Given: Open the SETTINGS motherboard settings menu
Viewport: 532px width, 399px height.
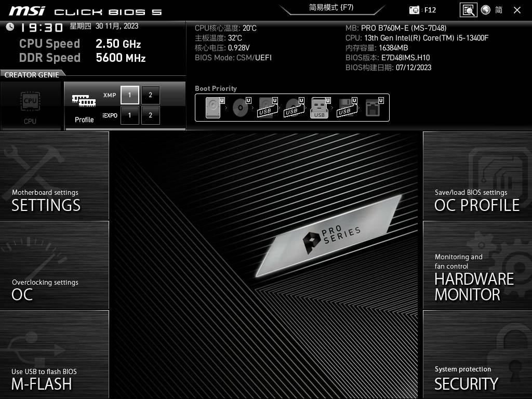Looking at the screenshot, I should click(54, 176).
